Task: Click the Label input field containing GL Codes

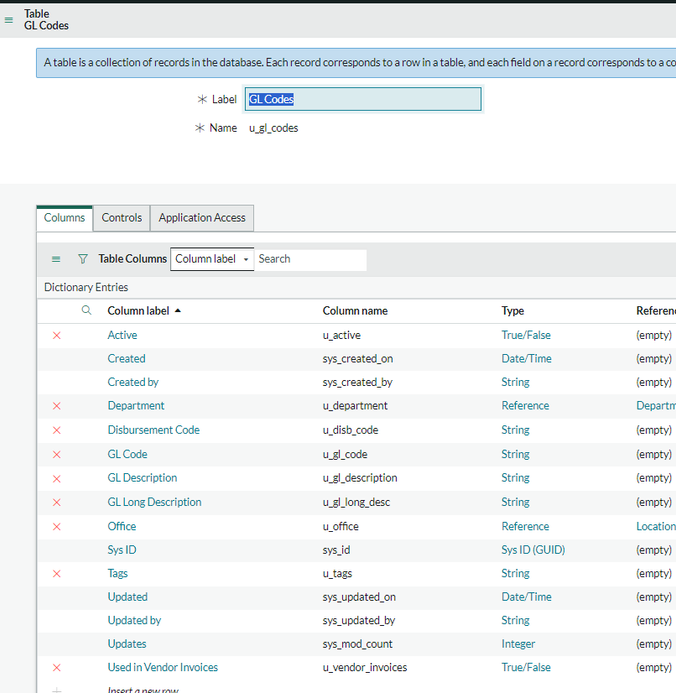Action: point(363,99)
